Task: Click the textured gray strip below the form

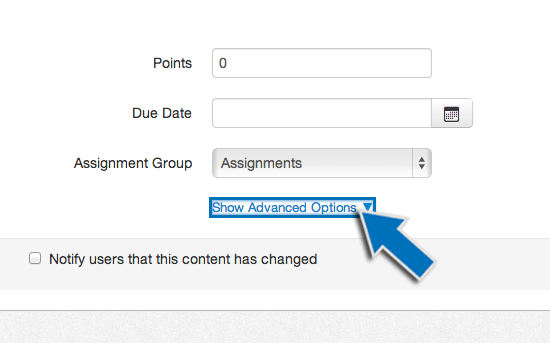Action: coord(275,327)
